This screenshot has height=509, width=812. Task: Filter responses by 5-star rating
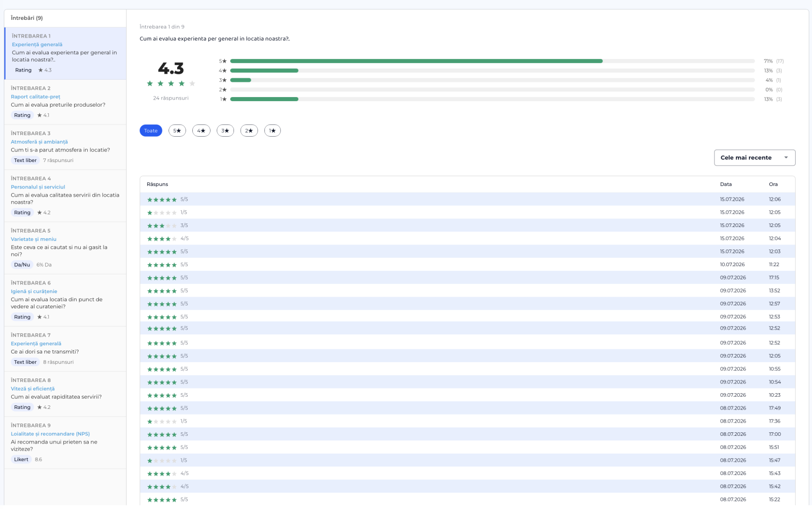point(177,131)
